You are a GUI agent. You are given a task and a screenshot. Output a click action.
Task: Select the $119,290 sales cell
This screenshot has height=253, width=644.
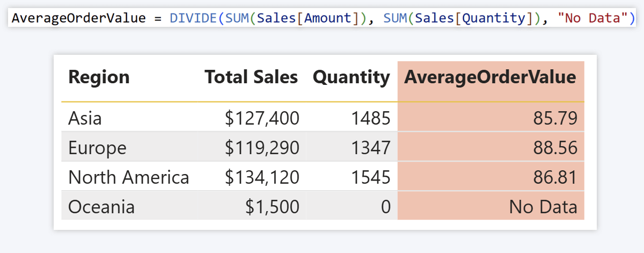coord(262,147)
